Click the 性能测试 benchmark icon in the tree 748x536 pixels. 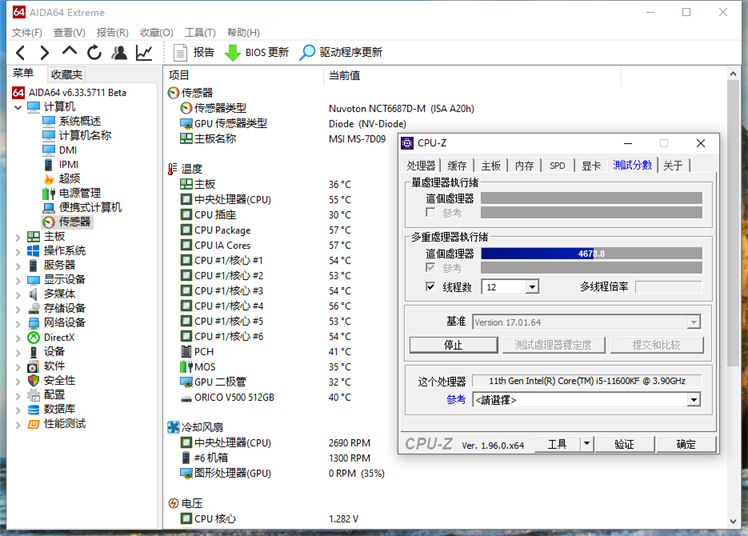[33, 424]
